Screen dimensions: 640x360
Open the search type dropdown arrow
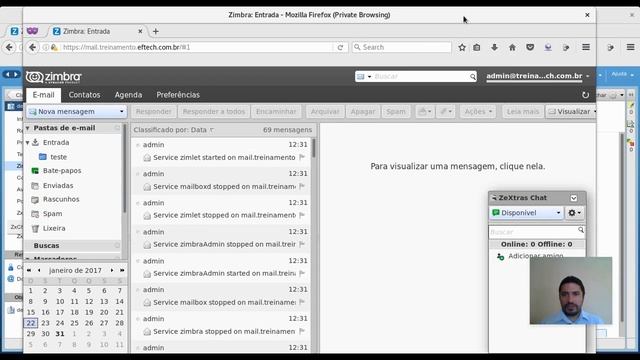pyautogui.click(x=369, y=76)
